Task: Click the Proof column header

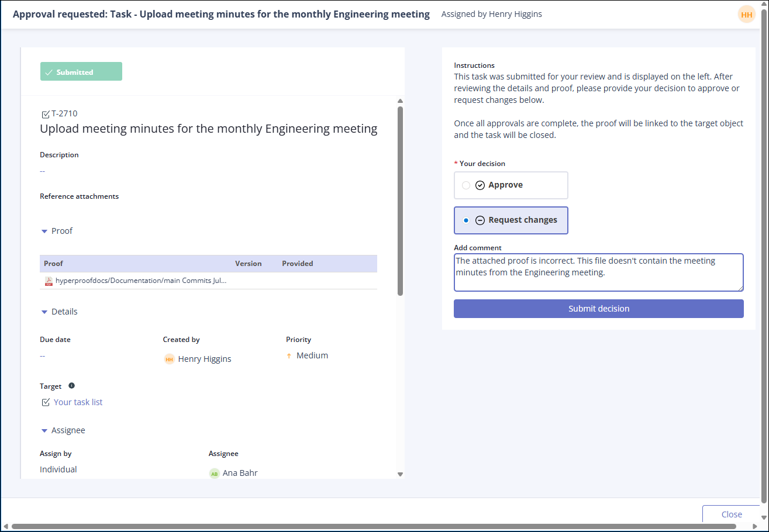Action: point(54,264)
